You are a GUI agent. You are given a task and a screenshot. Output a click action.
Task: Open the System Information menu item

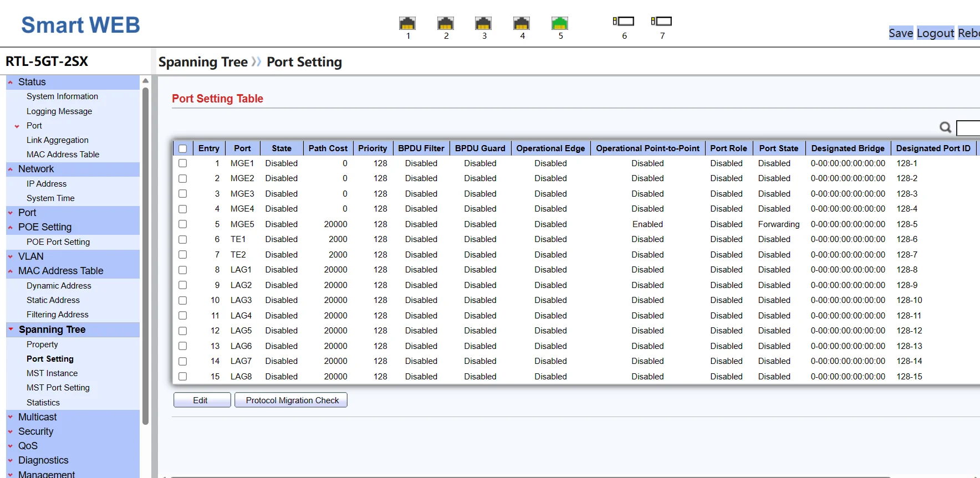[62, 96]
